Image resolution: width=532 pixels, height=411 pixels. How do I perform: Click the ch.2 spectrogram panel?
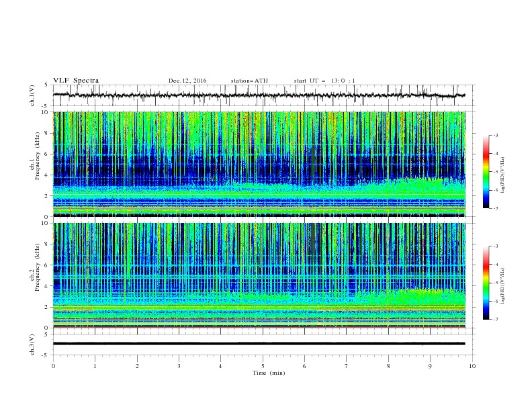259,275
